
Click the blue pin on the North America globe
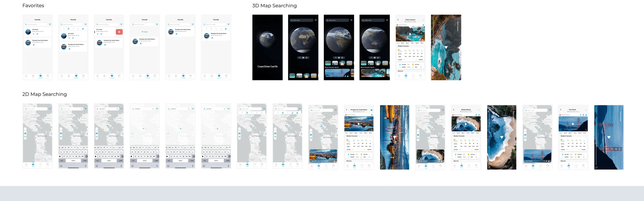click(x=337, y=44)
